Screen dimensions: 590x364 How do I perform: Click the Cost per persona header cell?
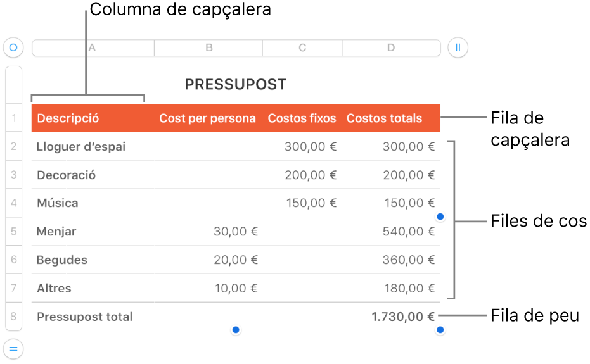(x=207, y=118)
